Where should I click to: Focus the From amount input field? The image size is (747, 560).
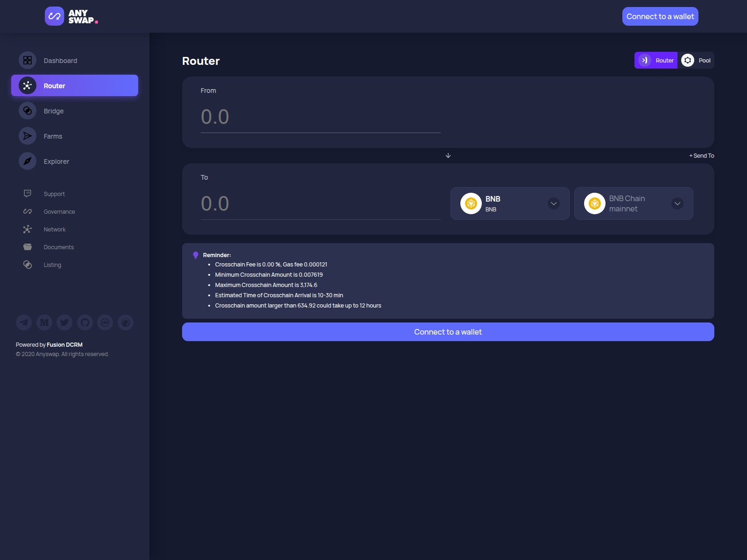[x=321, y=117]
